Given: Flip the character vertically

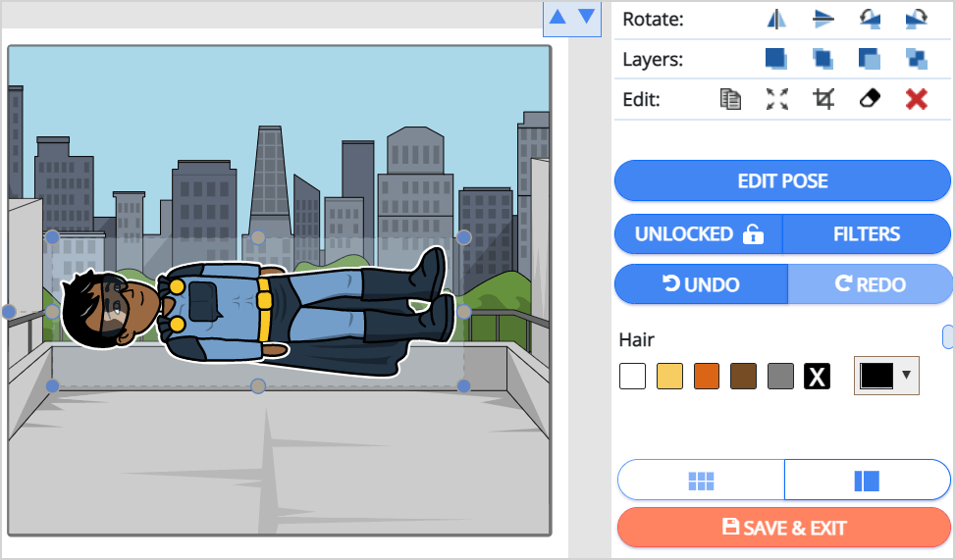Looking at the screenshot, I should tap(822, 19).
